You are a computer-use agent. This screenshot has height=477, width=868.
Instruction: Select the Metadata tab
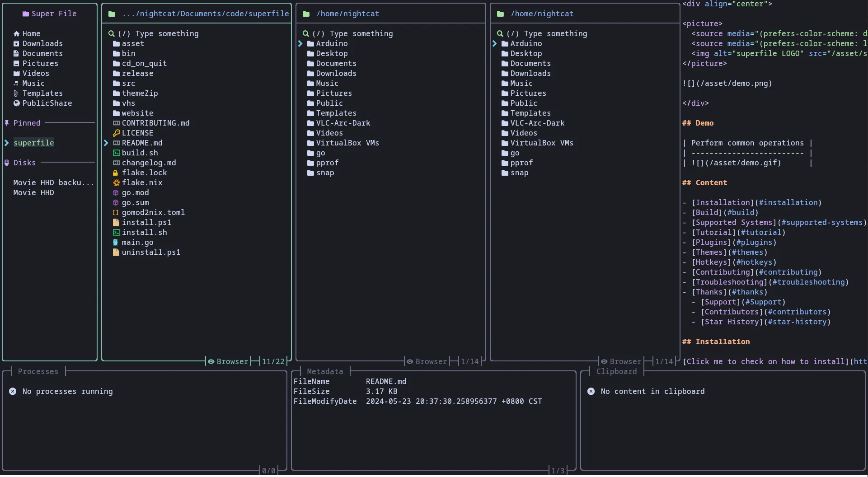[x=324, y=371]
